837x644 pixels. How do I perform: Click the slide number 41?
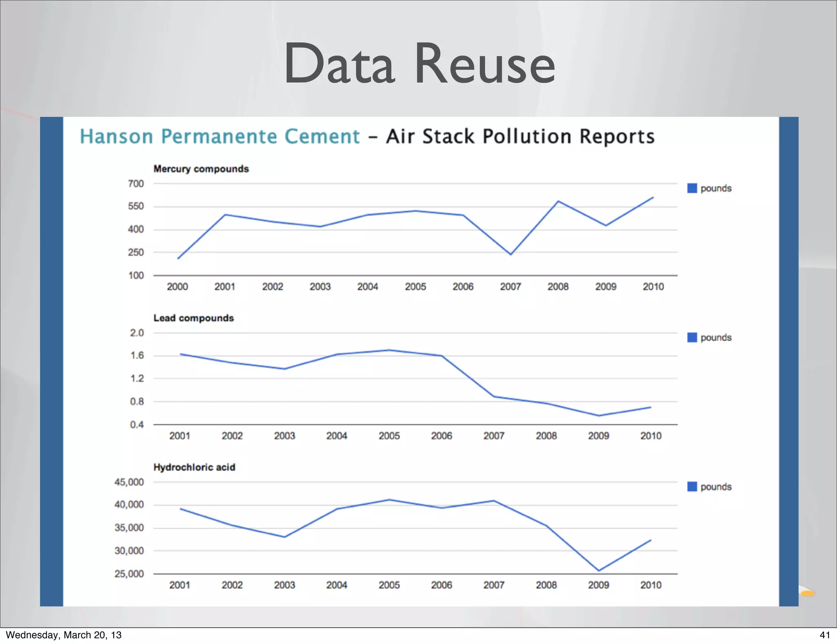[x=825, y=635]
